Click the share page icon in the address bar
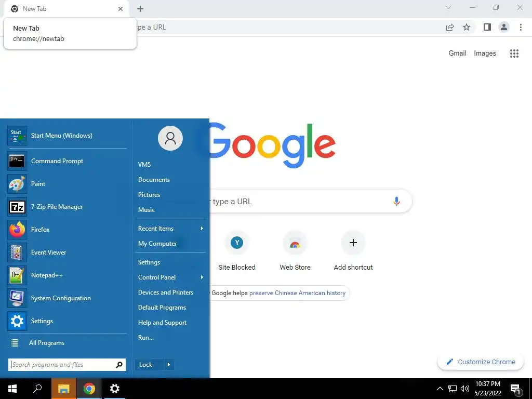Image resolution: width=532 pixels, height=399 pixels. (x=450, y=27)
